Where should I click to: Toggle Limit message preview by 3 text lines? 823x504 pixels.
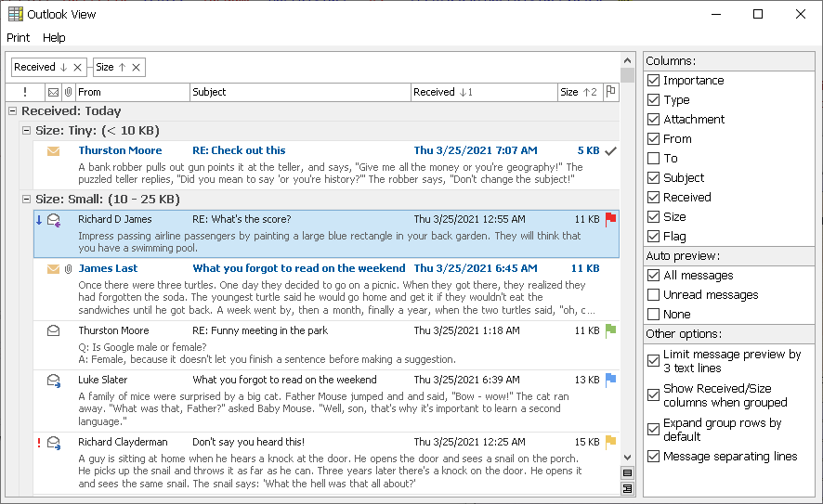point(653,361)
